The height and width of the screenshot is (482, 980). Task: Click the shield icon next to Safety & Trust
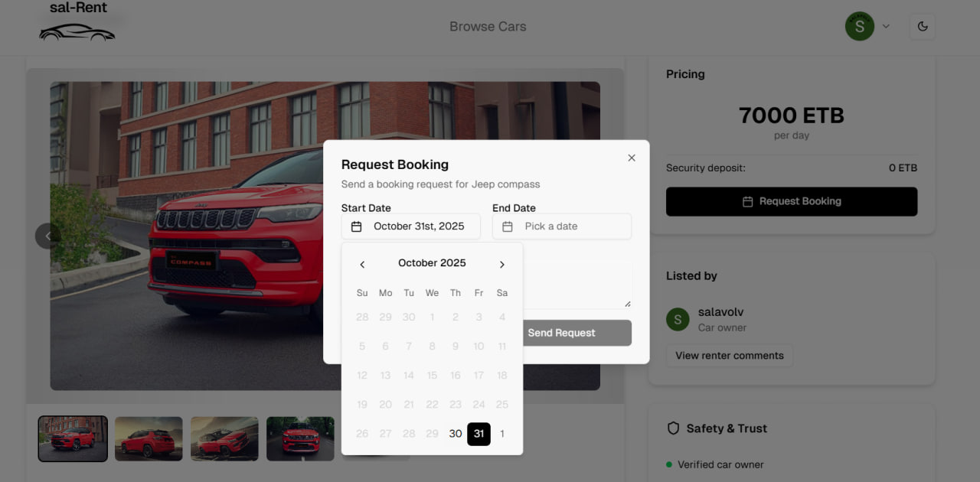click(675, 428)
